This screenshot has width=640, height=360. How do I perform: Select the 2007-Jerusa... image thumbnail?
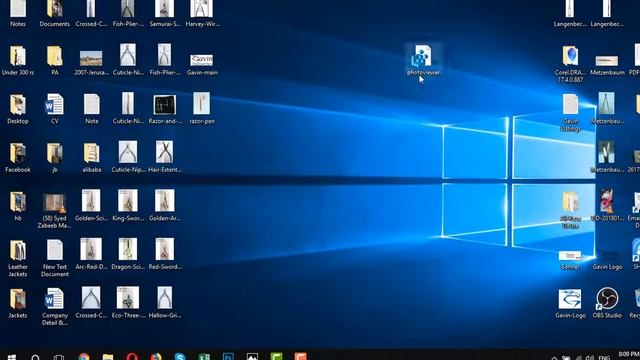[91, 62]
